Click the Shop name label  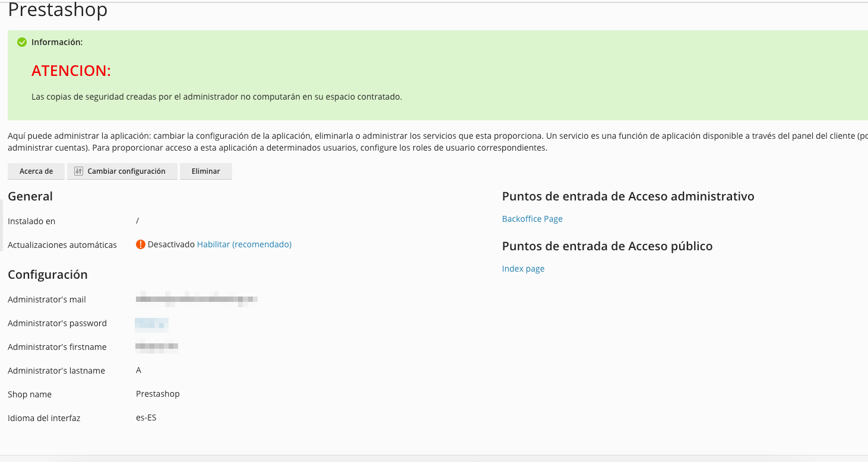(x=30, y=394)
